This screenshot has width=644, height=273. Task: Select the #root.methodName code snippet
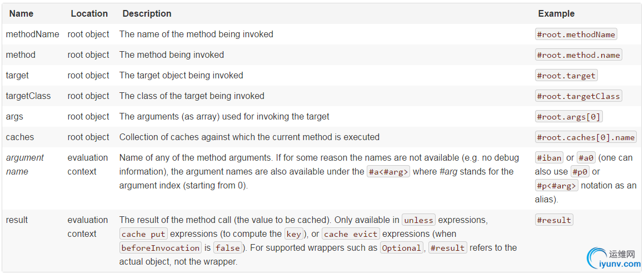pyautogui.click(x=576, y=34)
